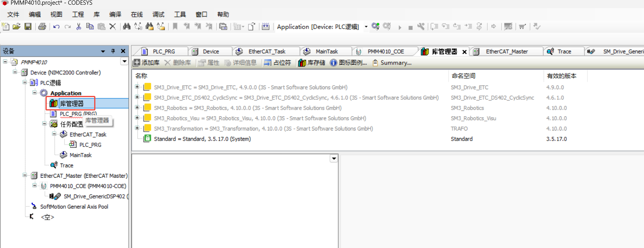Expand SM3_Robotics_Visu library entry

[137, 118]
